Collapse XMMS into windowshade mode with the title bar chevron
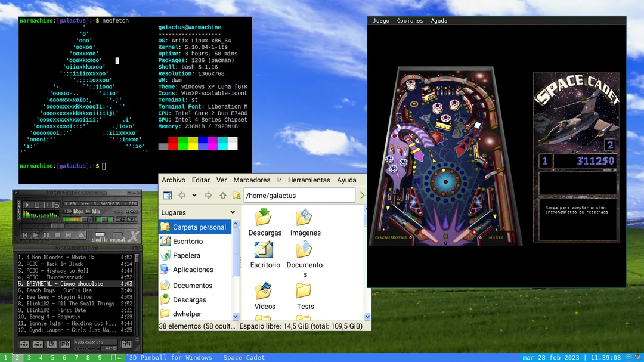Image resolution: width=644 pixels, height=362 pixels. 129,193
